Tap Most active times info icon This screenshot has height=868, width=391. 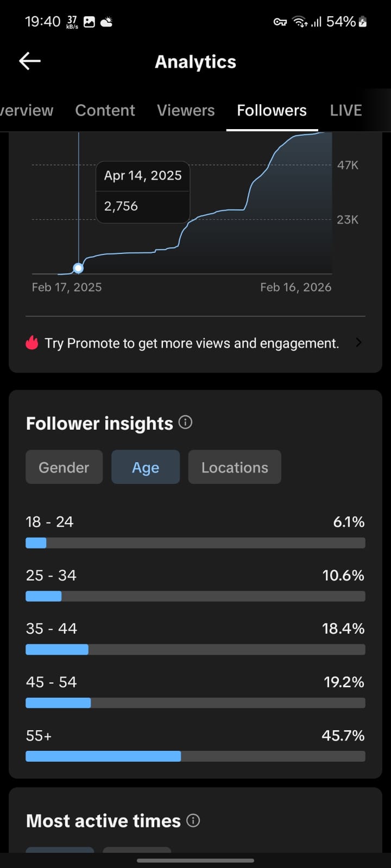tap(193, 820)
